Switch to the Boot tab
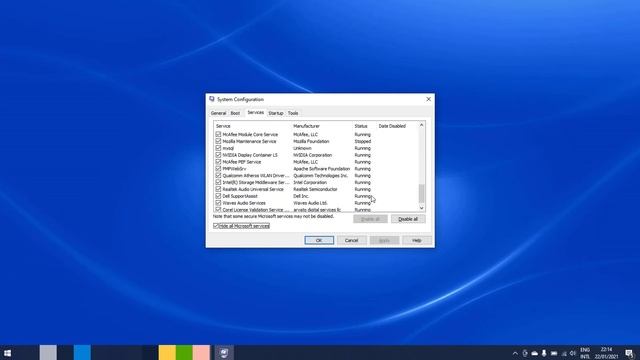The height and width of the screenshot is (360, 640). pyautogui.click(x=236, y=113)
